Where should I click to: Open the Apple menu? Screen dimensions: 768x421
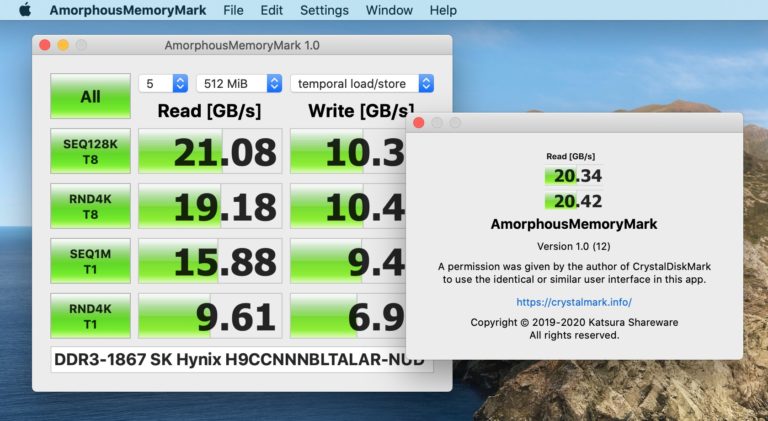point(25,10)
